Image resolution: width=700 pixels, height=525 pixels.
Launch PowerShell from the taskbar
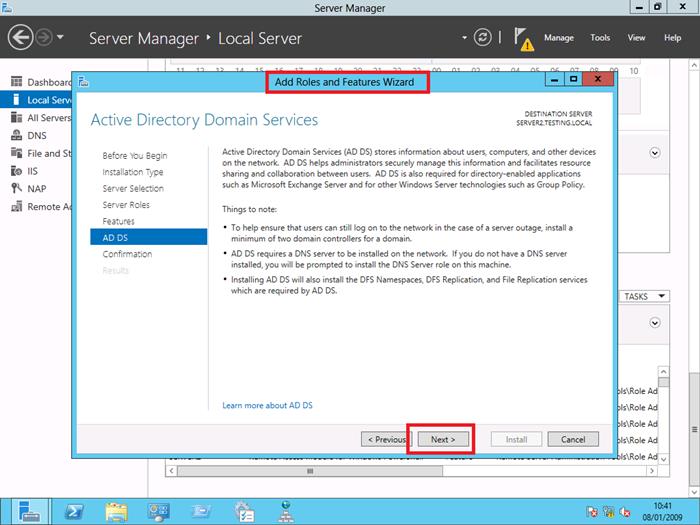74,512
